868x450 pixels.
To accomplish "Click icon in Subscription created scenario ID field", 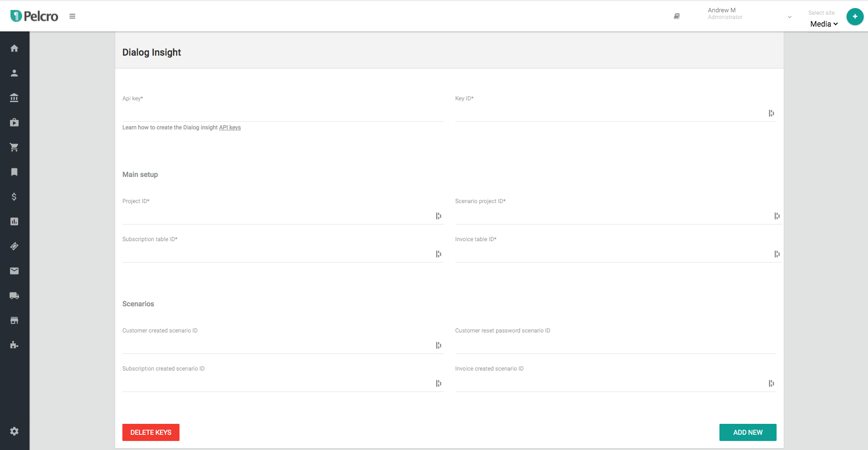I will pyautogui.click(x=439, y=383).
